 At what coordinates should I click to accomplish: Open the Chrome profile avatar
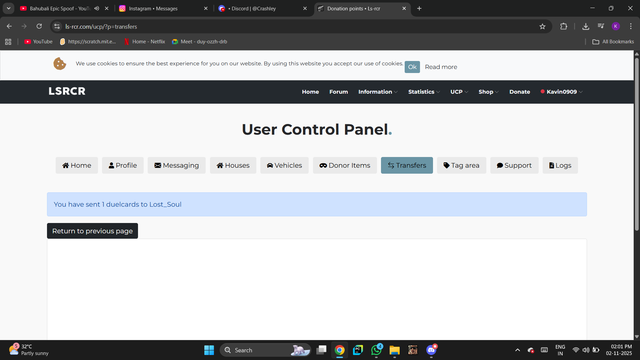click(x=616, y=27)
